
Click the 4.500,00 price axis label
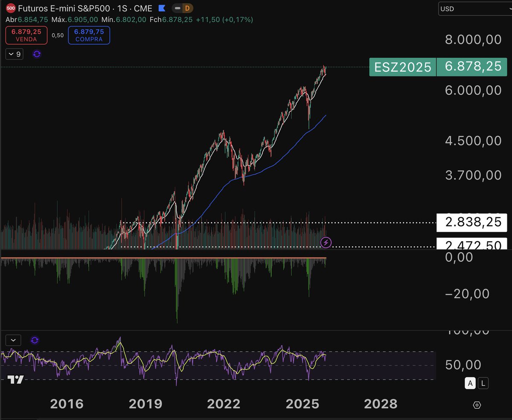coord(473,140)
